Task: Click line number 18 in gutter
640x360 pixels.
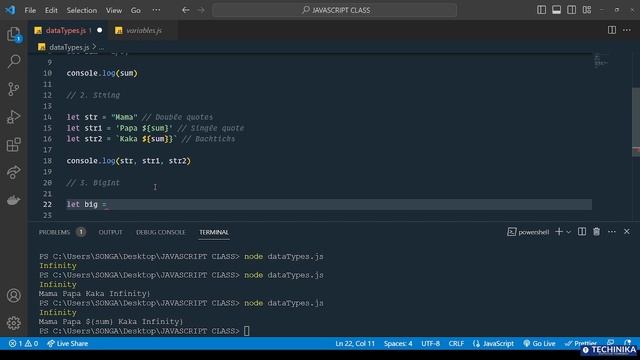Action: coord(47,161)
